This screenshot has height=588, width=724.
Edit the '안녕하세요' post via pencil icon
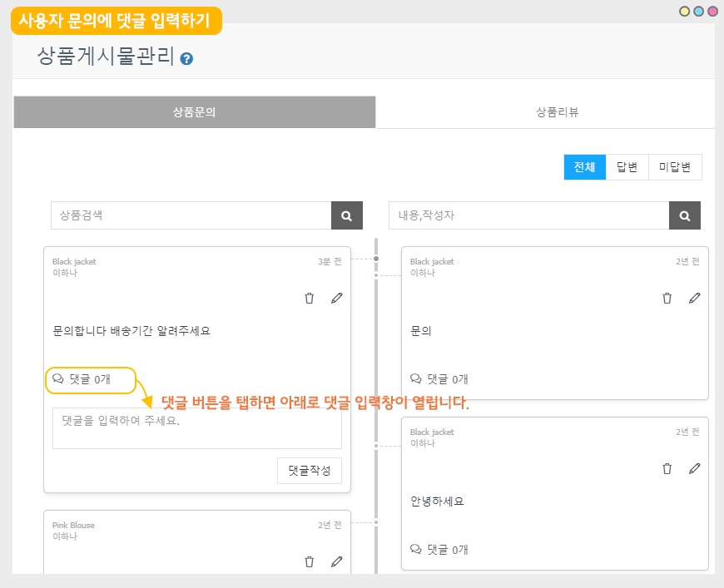(x=694, y=468)
